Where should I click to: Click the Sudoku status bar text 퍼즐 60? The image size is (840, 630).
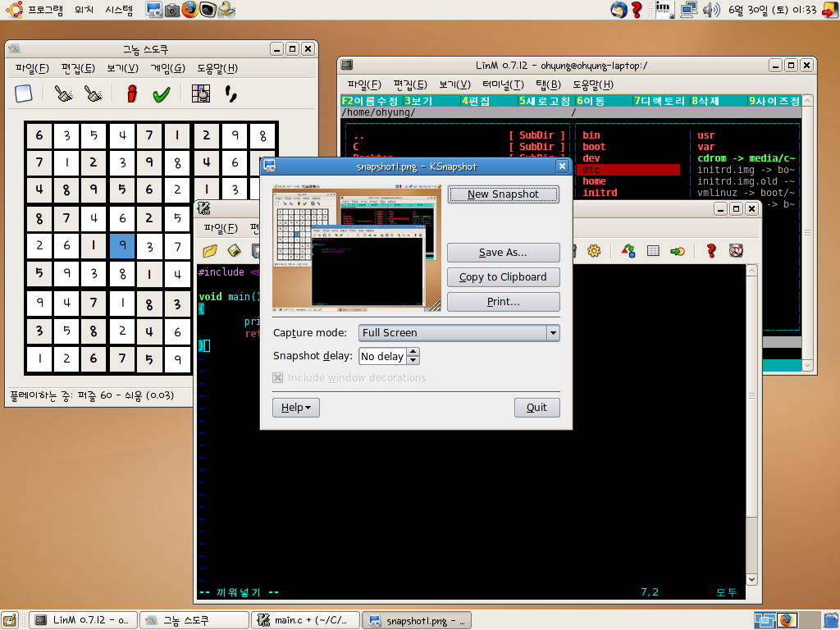[95, 395]
